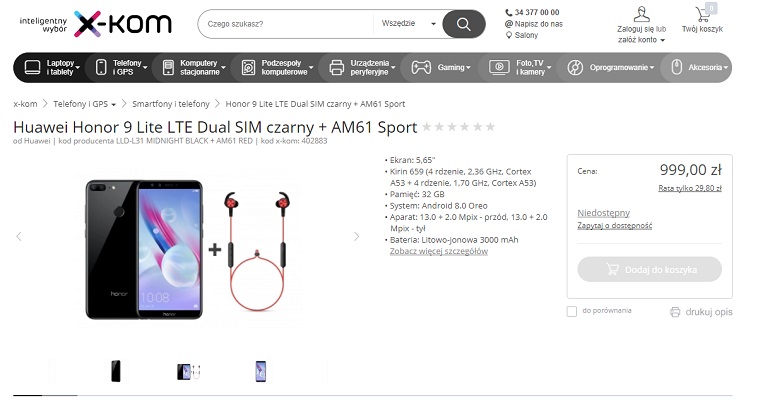Screen dimensions: 758x400
Task: Expand the załóż konto account dropdown
Action: point(662,40)
